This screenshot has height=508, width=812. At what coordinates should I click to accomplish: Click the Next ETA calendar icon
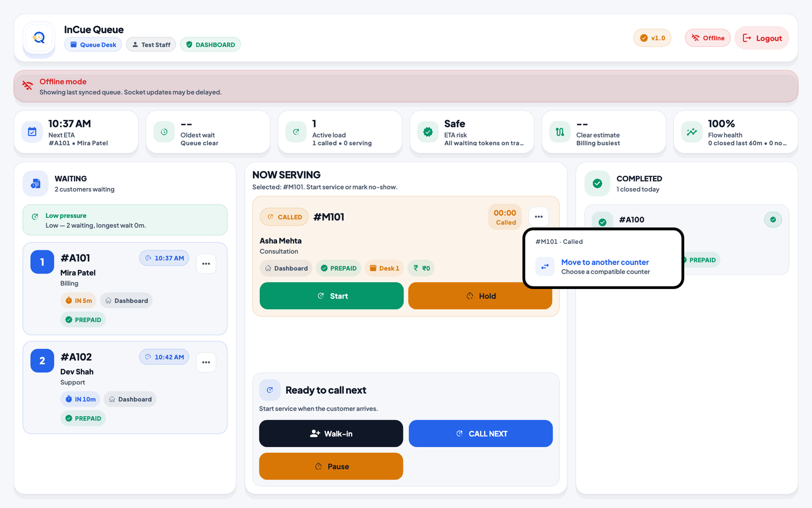[32, 132]
